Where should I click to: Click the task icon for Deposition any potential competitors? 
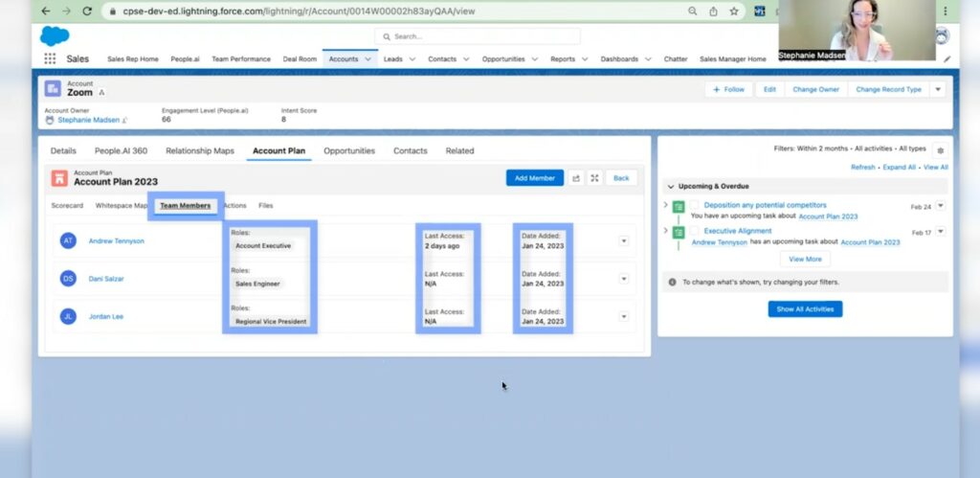[x=679, y=207]
